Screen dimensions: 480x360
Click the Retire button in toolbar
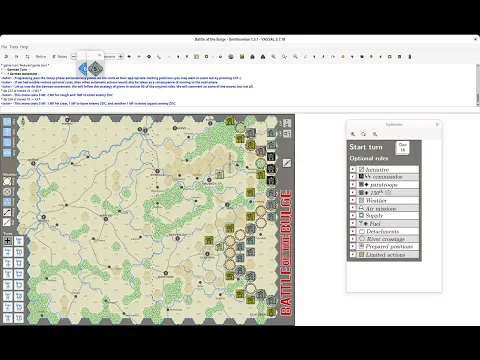coord(41,57)
